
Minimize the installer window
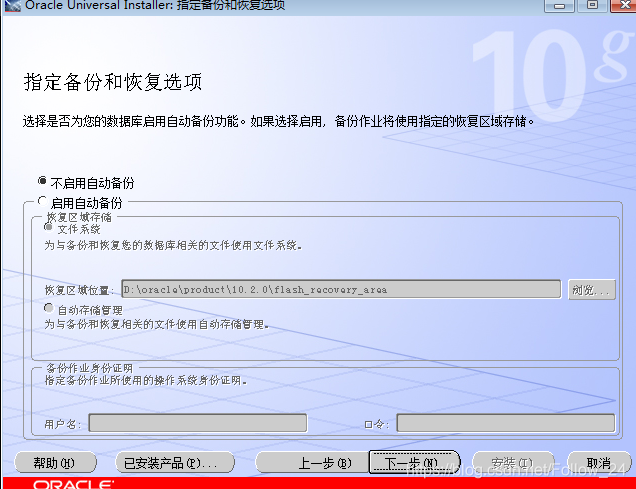tap(559, 5)
